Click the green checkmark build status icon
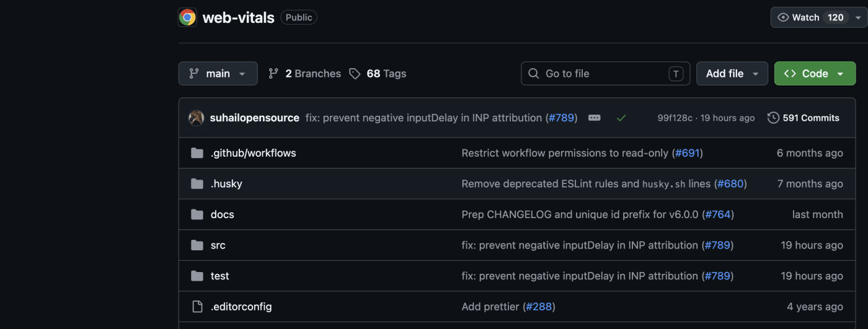Image resolution: width=868 pixels, height=329 pixels. tap(621, 118)
